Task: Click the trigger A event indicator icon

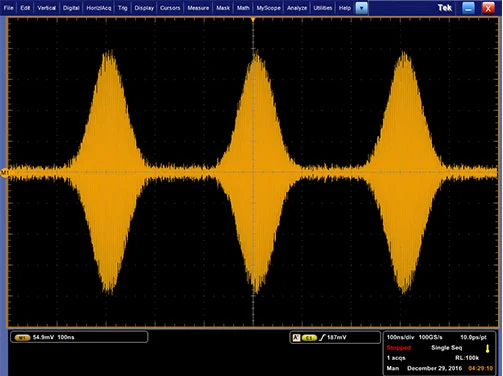Action: coord(296,338)
